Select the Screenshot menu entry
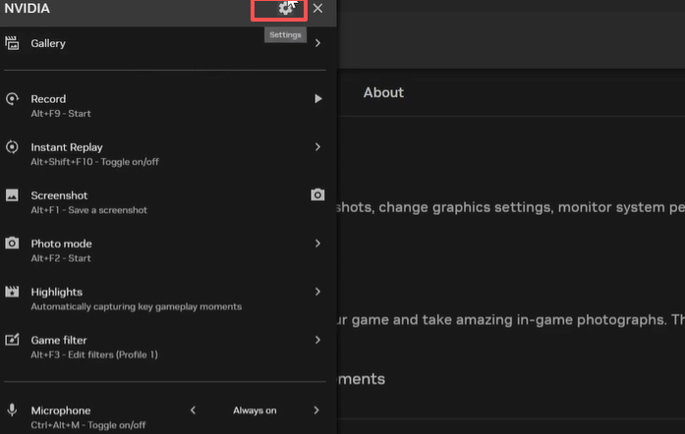685x434 pixels. pyautogui.click(x=60, y=196)
